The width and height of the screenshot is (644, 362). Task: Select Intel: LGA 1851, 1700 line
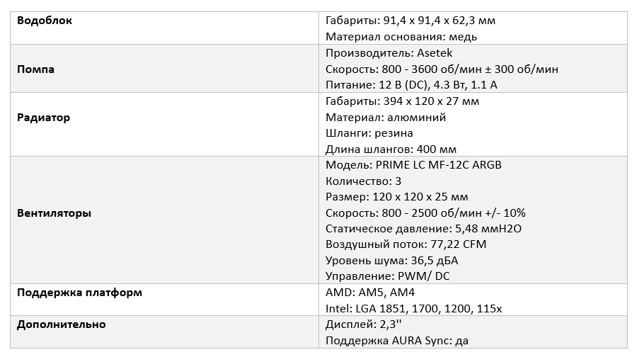(413, 309)
